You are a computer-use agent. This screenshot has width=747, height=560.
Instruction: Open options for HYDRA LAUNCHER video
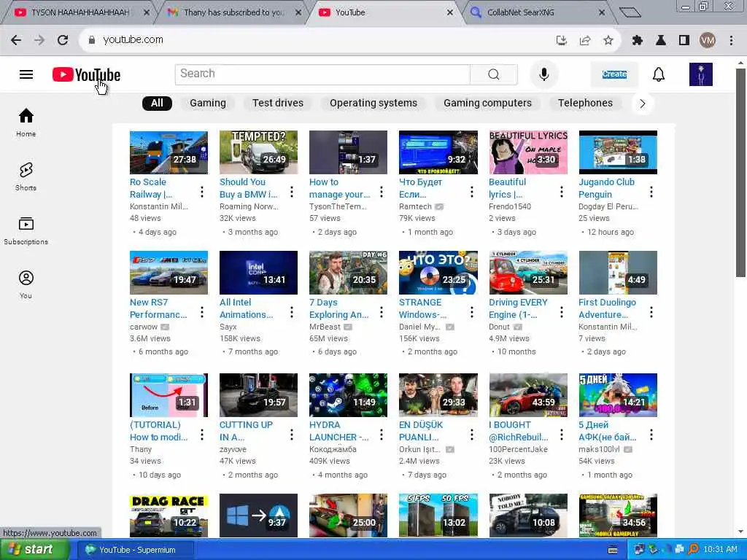tap(381, 435)
